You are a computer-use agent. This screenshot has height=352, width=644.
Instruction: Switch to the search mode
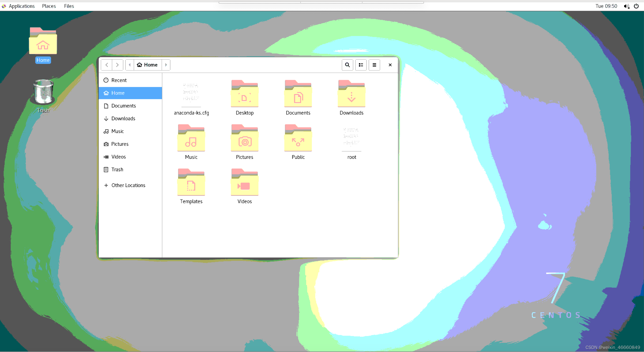[347, 65]
